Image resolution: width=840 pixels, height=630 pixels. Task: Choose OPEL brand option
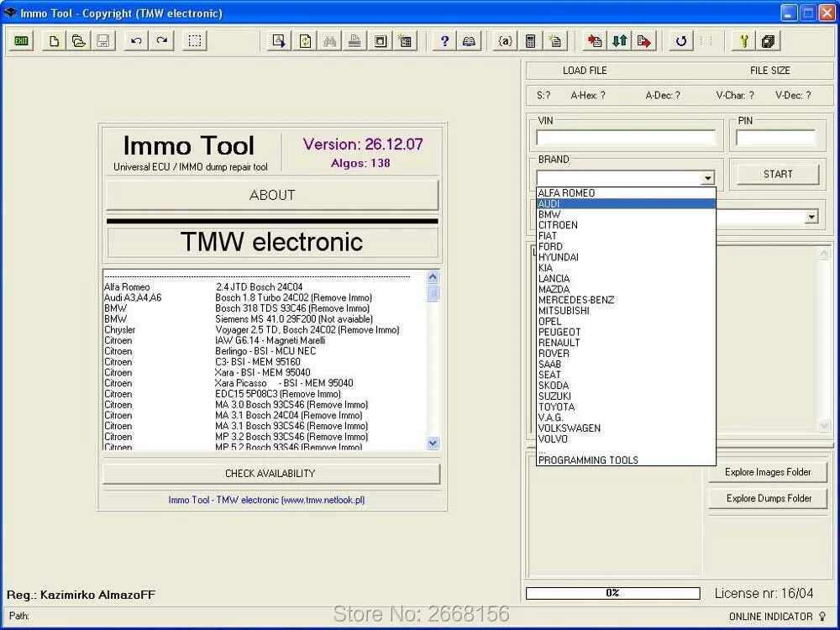point(626,322)
